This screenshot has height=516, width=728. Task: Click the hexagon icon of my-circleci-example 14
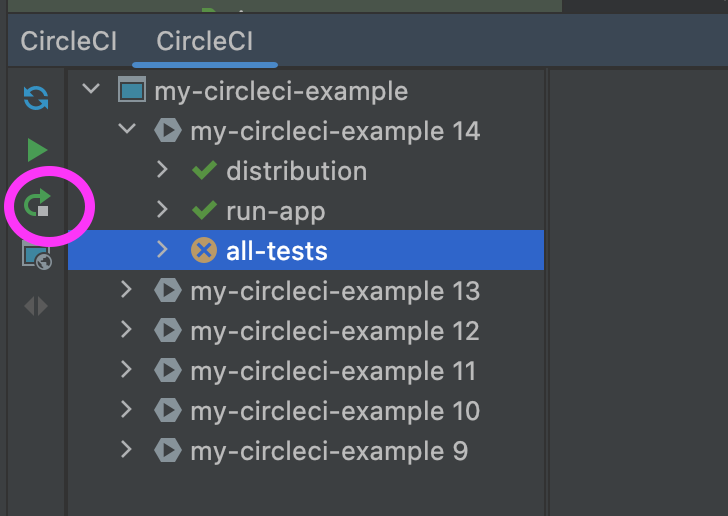click(168, 130)
